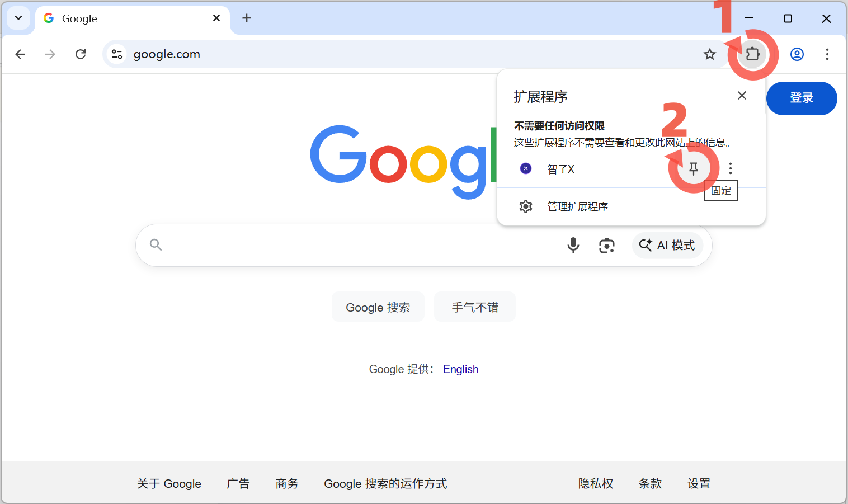Open 隐私权 footer link

596,483
